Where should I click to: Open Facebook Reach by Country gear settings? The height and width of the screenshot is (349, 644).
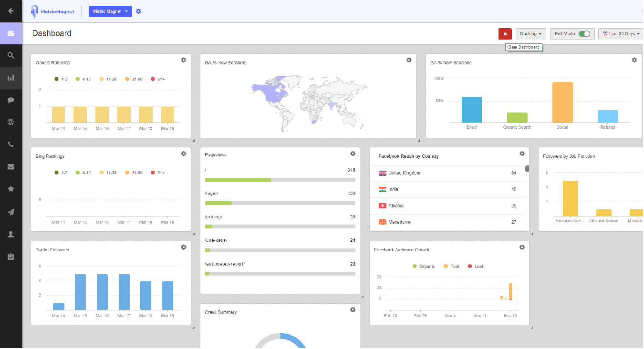tap(522, 154)
